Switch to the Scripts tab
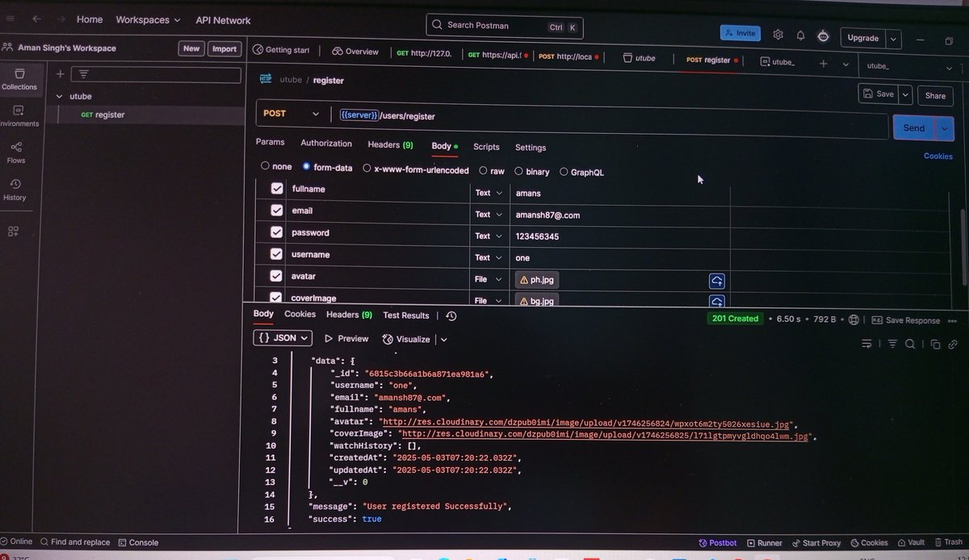The image size is (969, 560). 486,147
